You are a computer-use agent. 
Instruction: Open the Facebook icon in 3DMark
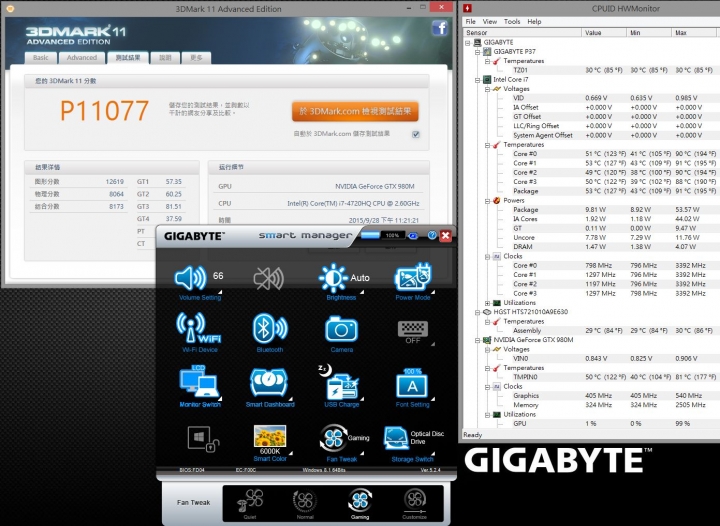(x=440, y=28)
